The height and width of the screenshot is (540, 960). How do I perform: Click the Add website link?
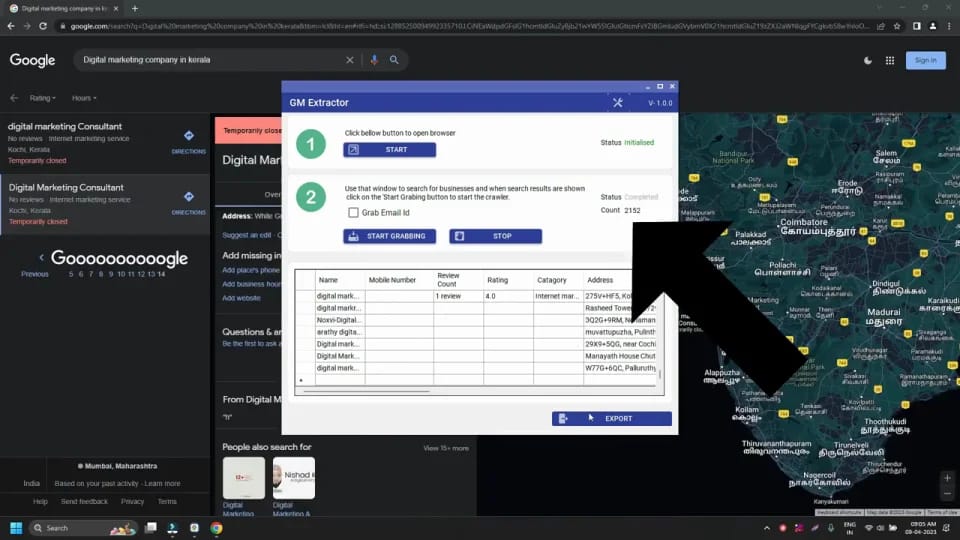click(241, 298)
